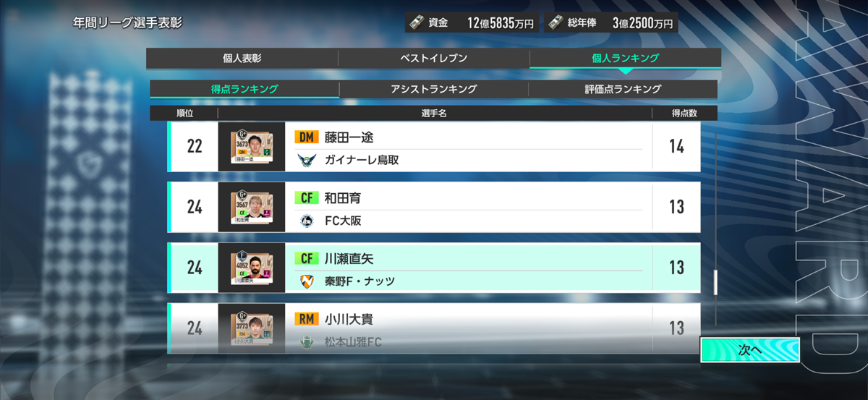Open 藤田一途 player card thumbnail

tap(252, 147)
